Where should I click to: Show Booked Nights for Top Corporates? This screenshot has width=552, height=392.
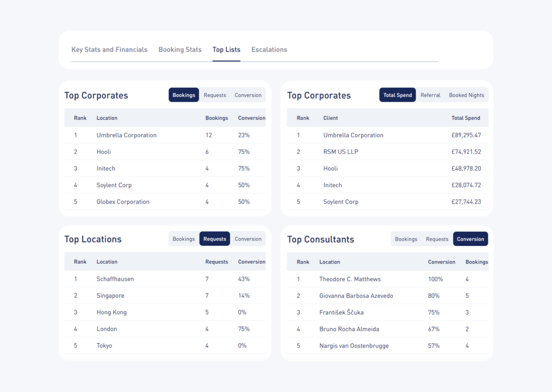466,95
